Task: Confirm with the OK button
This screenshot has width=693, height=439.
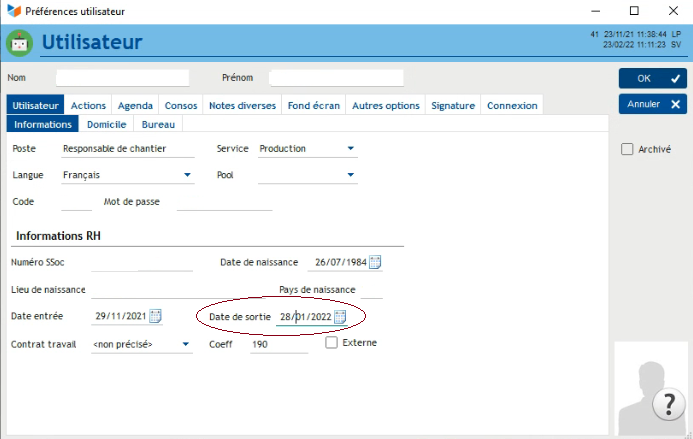Action: pyautogui.click(x=652, y=78)
